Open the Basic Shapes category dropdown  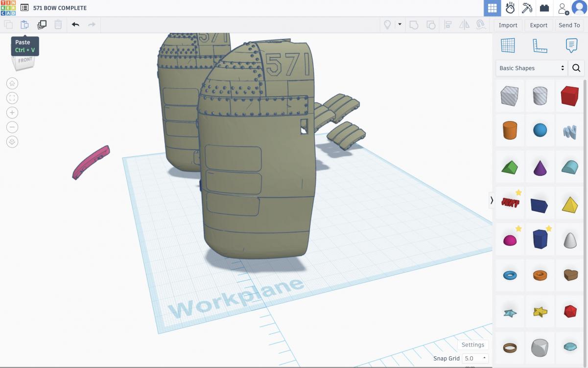[532, 68]
